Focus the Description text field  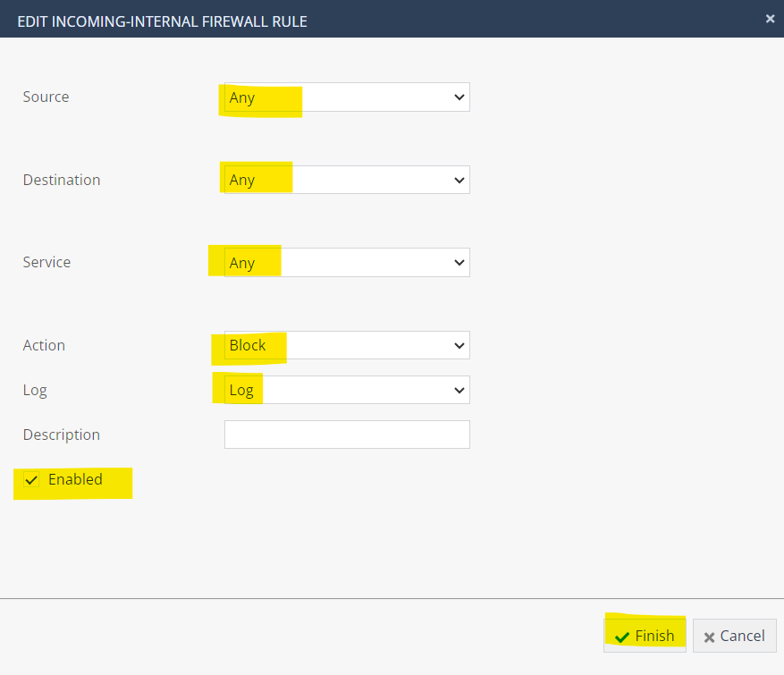tap(346, 435)
